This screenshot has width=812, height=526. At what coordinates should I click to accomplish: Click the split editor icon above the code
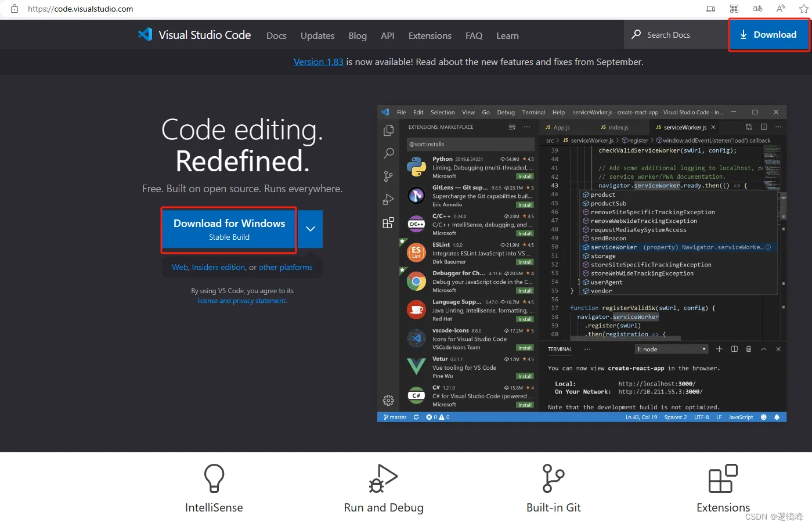tap(764, 127)
